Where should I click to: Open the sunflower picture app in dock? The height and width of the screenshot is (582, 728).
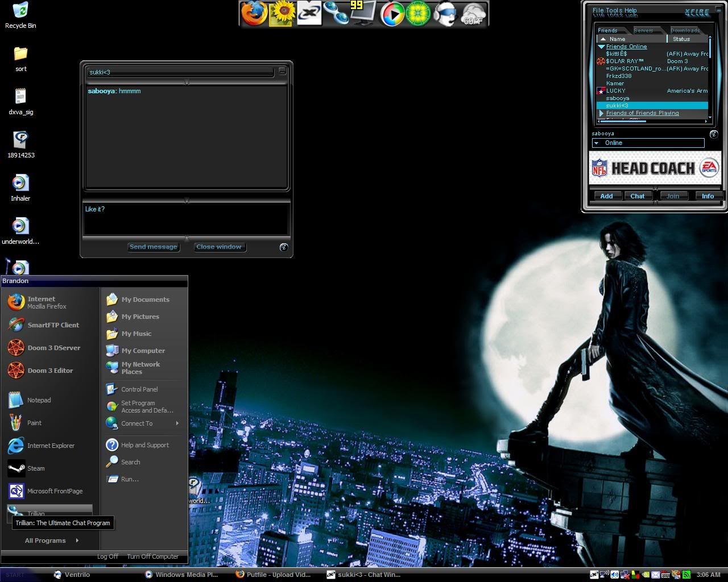(282, 14)
